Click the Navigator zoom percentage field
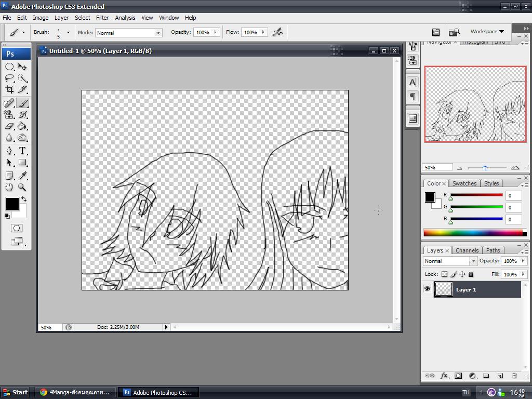Screen dimensions: 532x399 [x=437, y=167]
